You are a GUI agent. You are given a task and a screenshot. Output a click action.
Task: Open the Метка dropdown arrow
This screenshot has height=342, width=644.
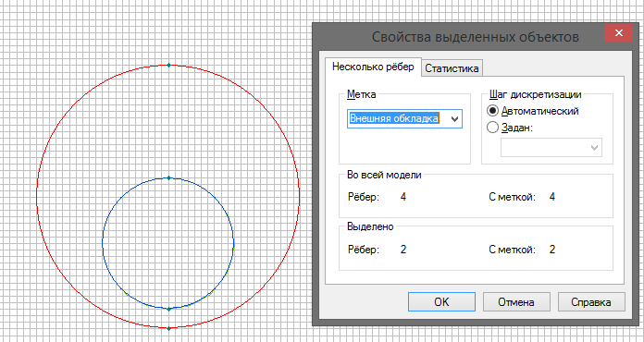pos(454,119)
